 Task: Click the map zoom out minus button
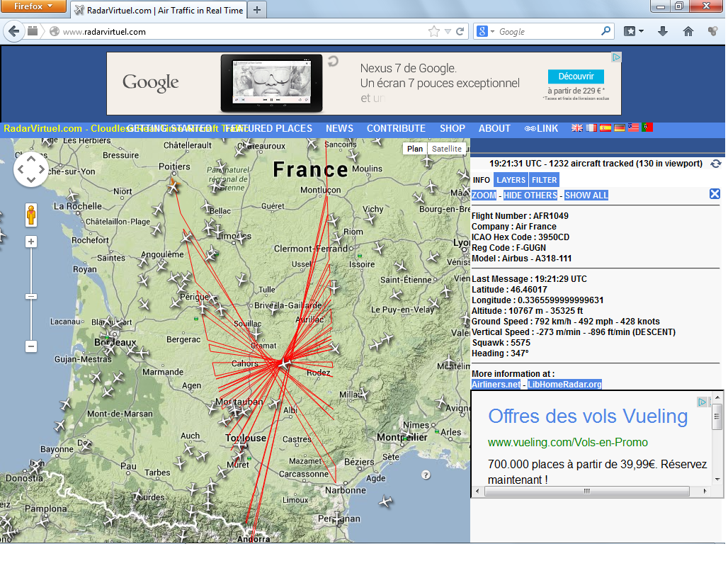click(x=31, y=346)
